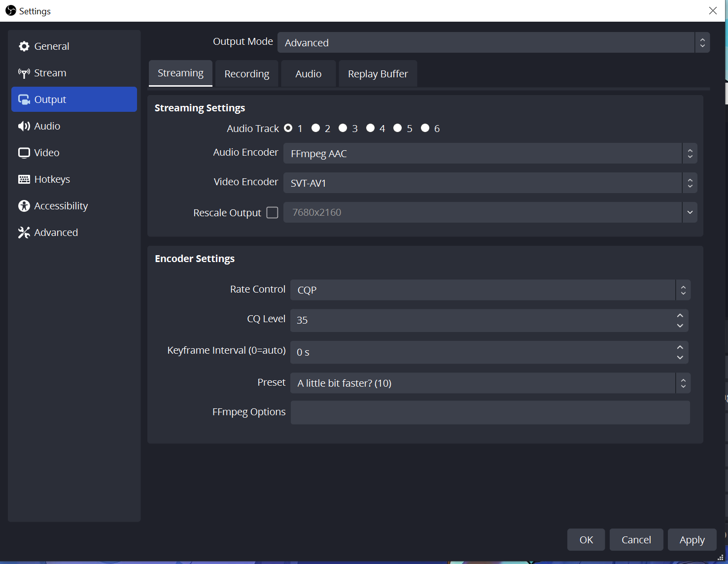Increase the Keyframe Interval value

pos(680,347)
